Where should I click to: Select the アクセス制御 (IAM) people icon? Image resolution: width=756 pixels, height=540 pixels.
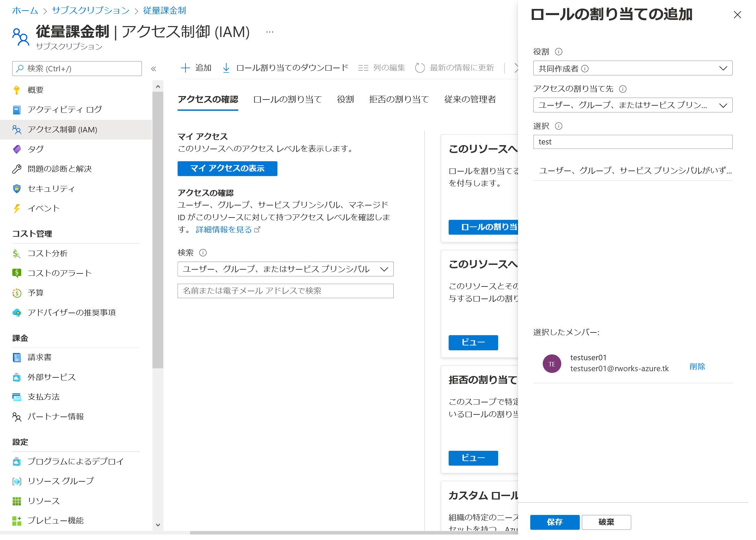(16, 130)
